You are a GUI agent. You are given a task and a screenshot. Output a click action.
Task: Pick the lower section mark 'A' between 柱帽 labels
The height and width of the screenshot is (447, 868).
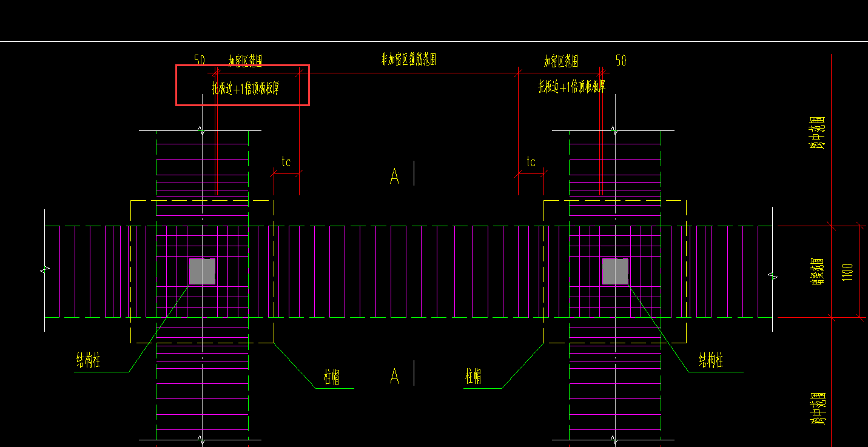[x=395, y=377]
